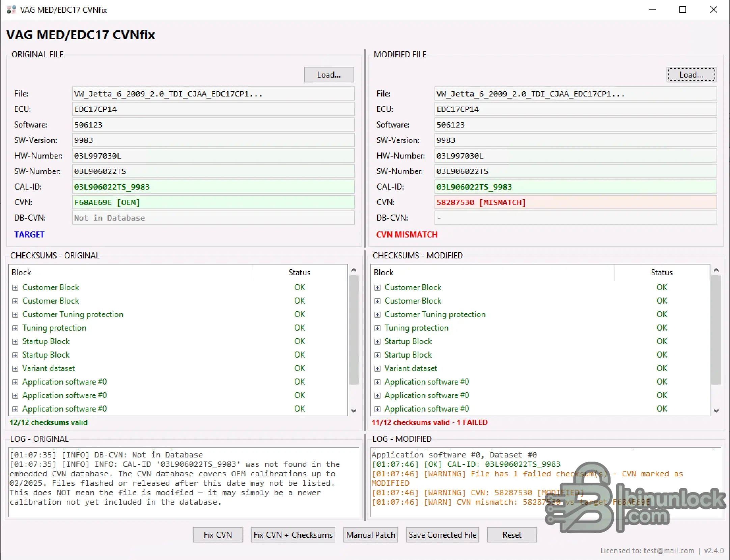Click Status column header in original checksums
This screenshot has height=560, width=730.
point(300,272)
